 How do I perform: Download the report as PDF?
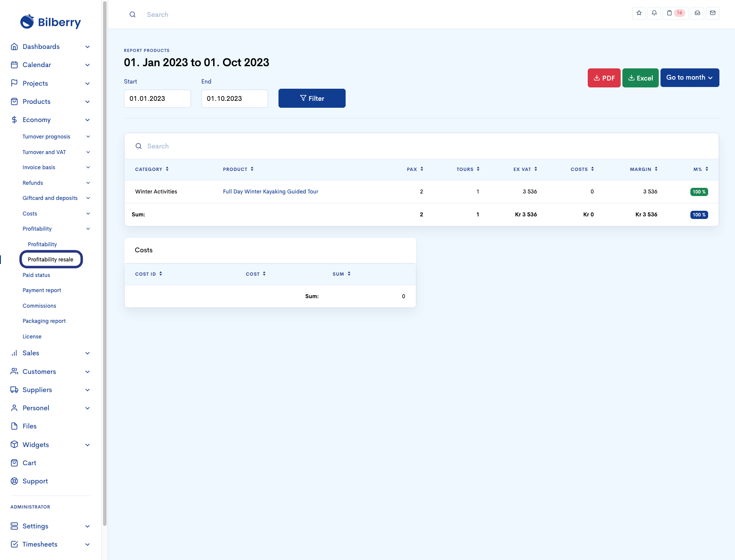[604, 78]
